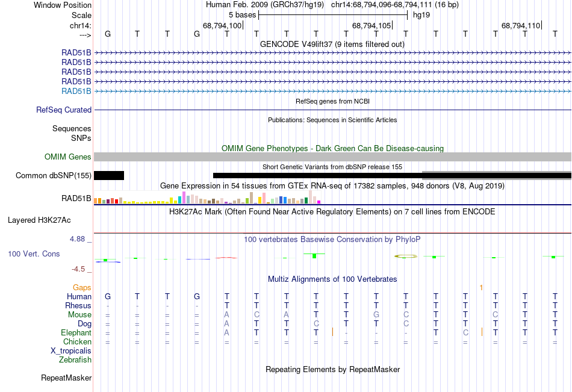Click the C base in the Elephant row
The height and width of the screenshot is (392, 572).
(x=465, y=333)
